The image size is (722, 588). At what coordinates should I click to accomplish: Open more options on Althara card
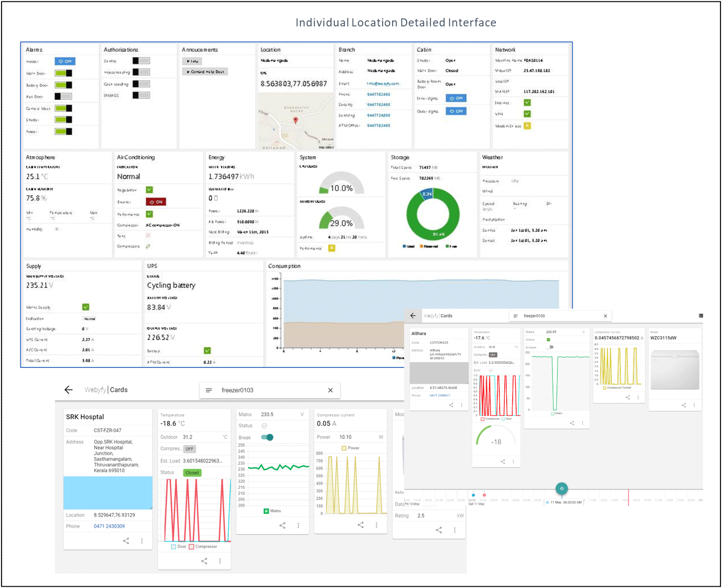462,405
